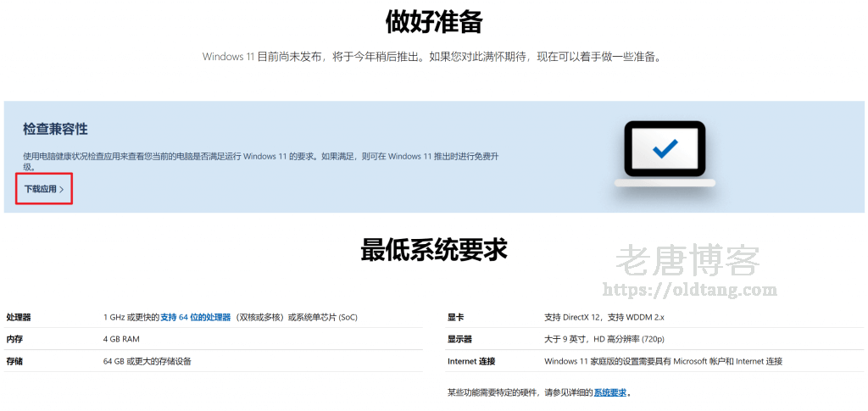Select the 显卡 row label

[x=455, y=317]
